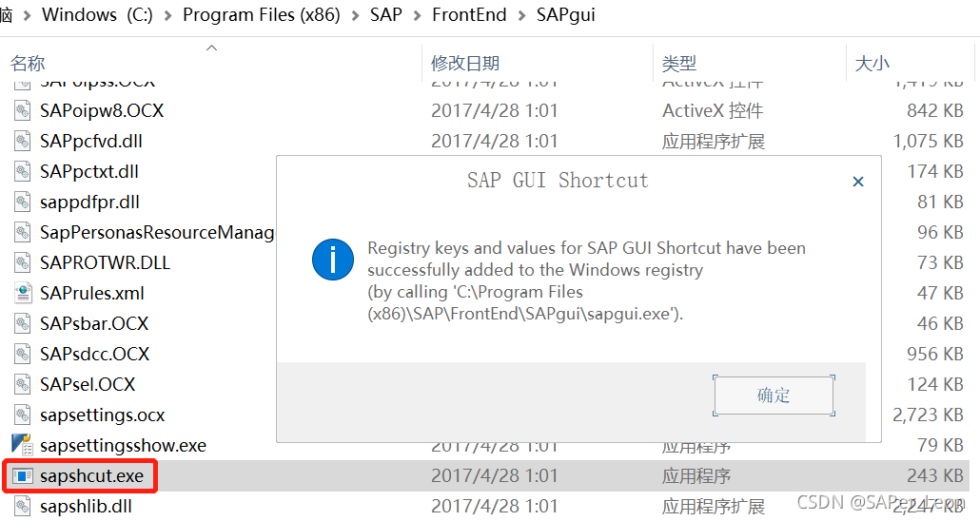The image size is (980, 521).
Task: Click the SAPpctxt.dll file icon
Action: 23,172
